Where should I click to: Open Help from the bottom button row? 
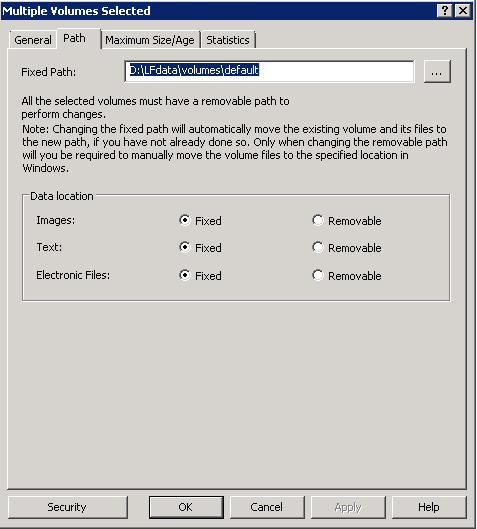click(x=429, y=507)
